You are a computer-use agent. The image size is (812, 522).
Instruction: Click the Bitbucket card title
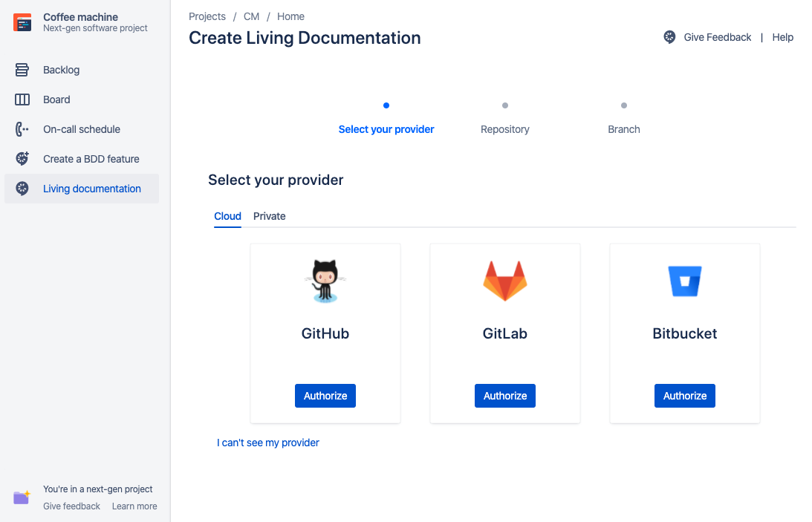[x=685, y=333]
